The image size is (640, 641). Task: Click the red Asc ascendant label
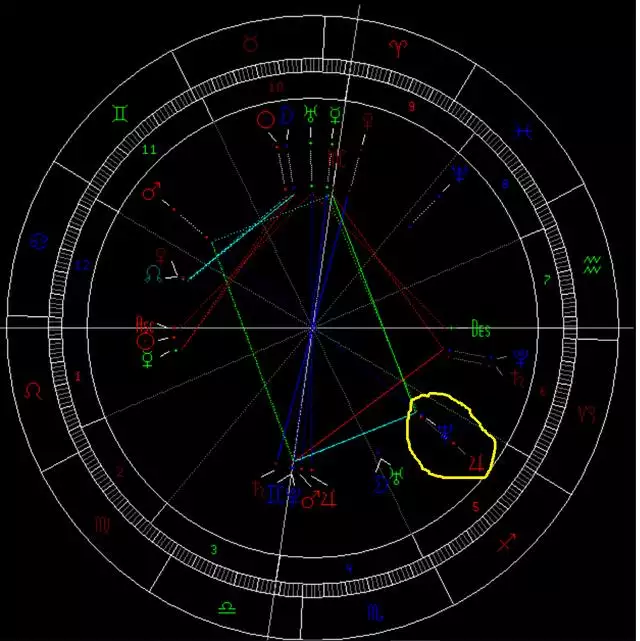tap(146, 322)
